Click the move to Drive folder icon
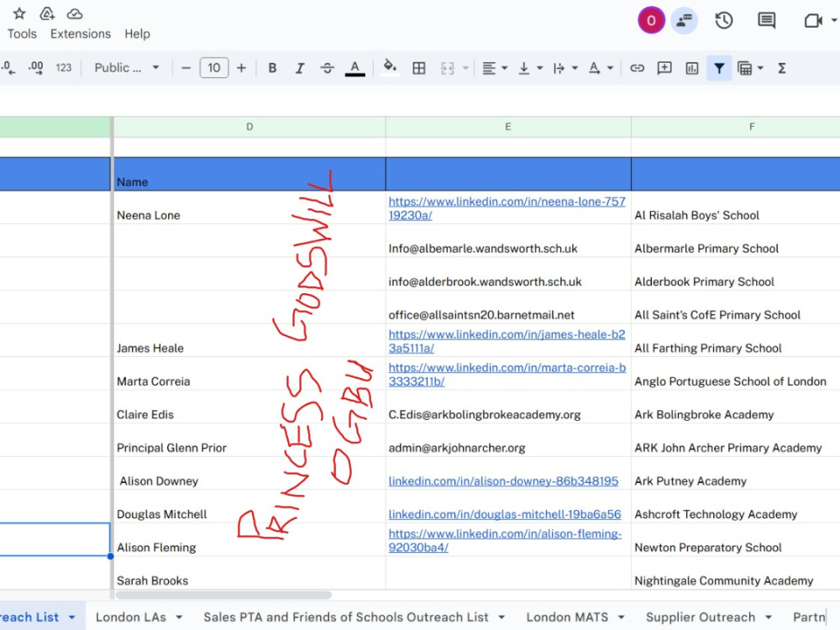Screen dimensions: 840x630 point(47,13)
